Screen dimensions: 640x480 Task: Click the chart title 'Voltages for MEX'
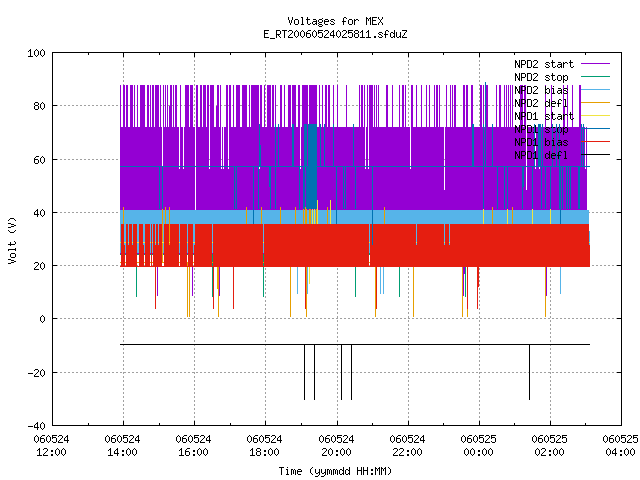pos(335,21)
